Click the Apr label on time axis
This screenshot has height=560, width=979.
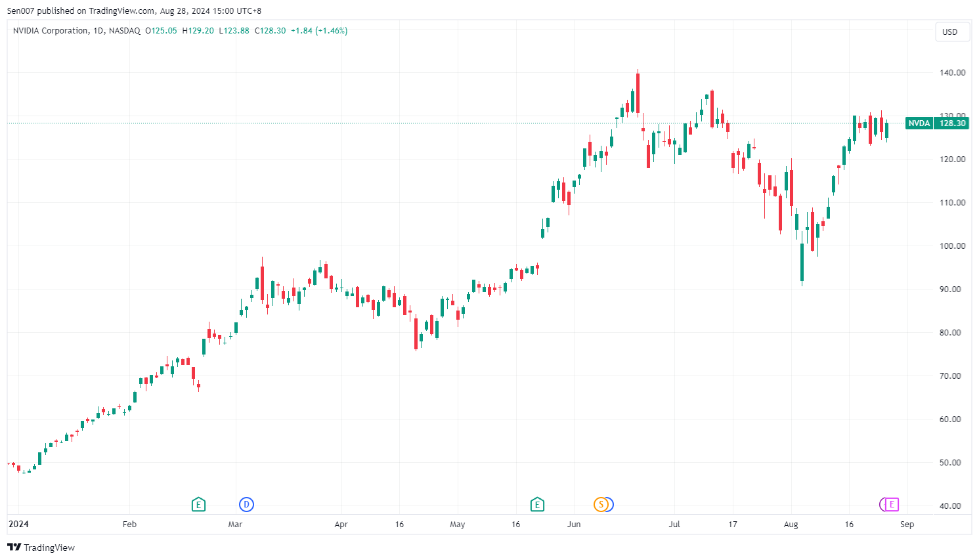(x=341, y=524)
